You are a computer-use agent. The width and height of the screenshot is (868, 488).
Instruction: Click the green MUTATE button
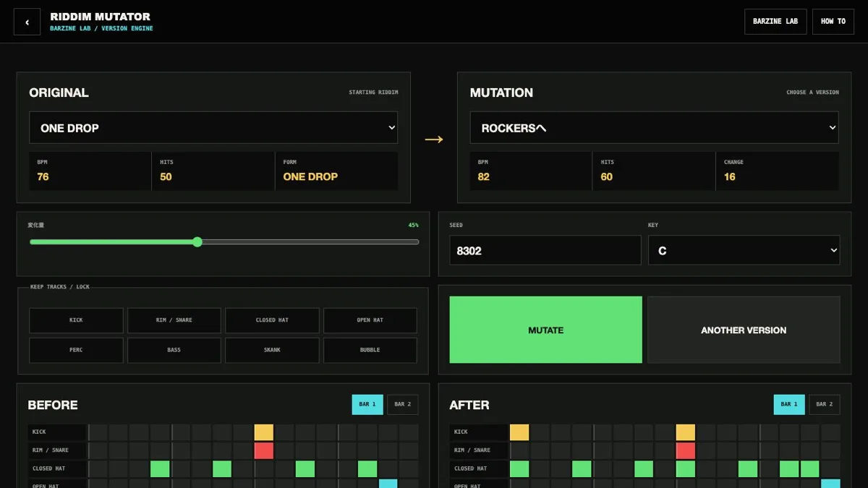[x=545, y=330]
